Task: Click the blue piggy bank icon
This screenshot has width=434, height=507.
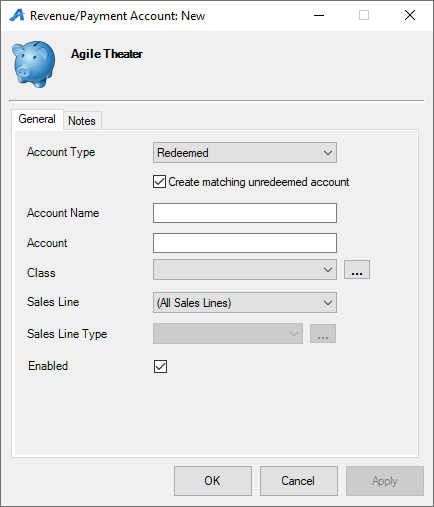Action: (33, 64)
